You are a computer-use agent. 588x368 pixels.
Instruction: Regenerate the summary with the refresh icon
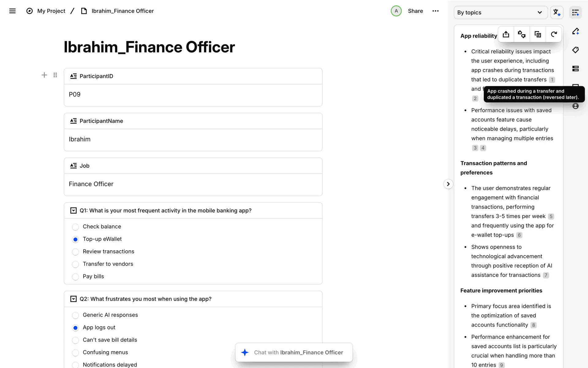tap(554, 34)
